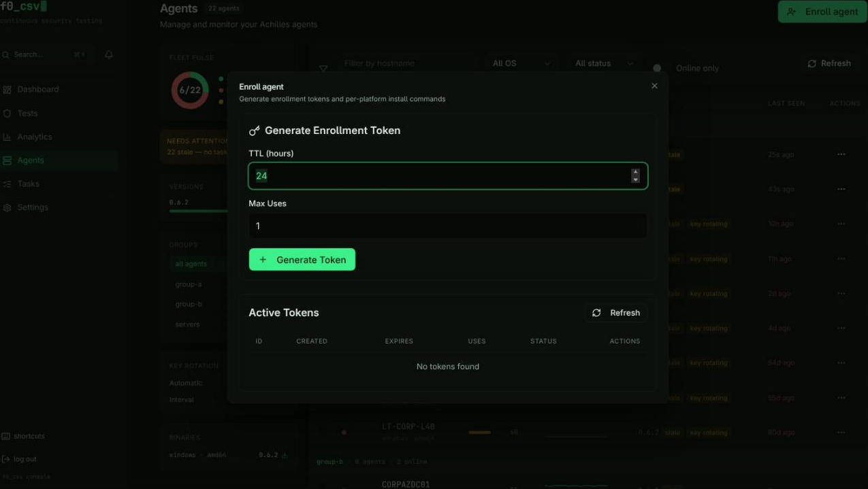Screen dimensions: 868x489
Task: Download the windows amd64 binary icon
Action: click(x=285, y=455)
